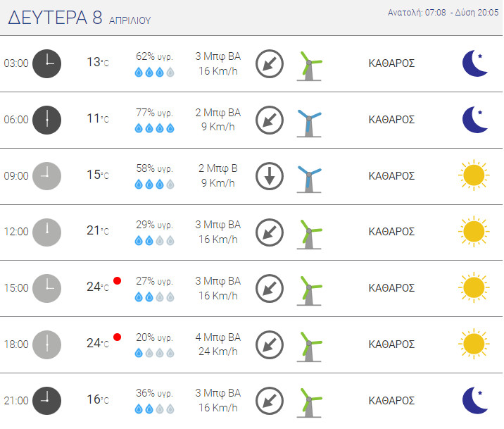The height and width of the screenshot is (429, 504).
Task: Click the 12:00 gray clock icon
Action: tap(47, 232)
